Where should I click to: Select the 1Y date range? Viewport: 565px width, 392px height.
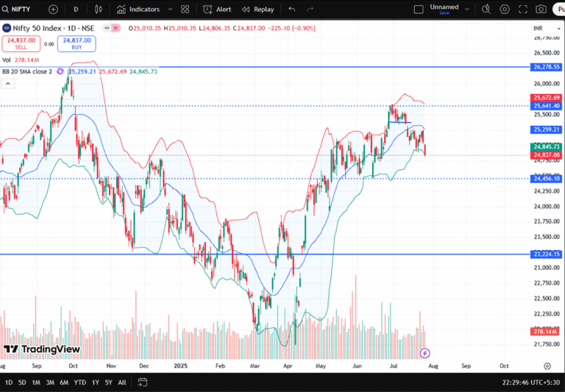[95, 382]
